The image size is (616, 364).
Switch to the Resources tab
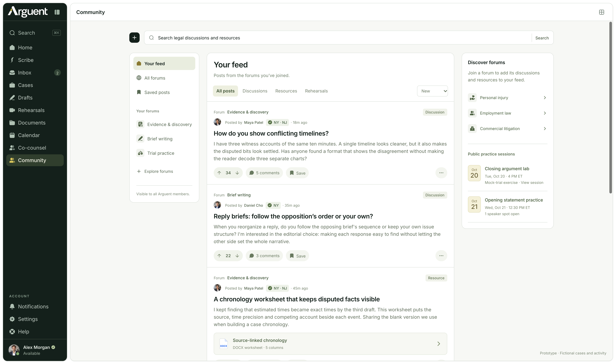point(286,91)
